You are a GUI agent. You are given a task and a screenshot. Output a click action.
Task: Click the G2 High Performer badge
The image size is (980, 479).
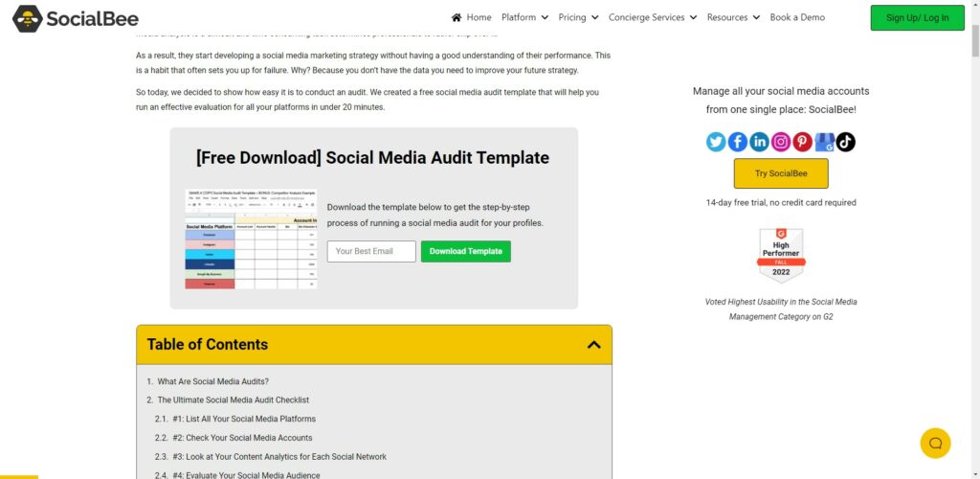[x=781, y=255]
